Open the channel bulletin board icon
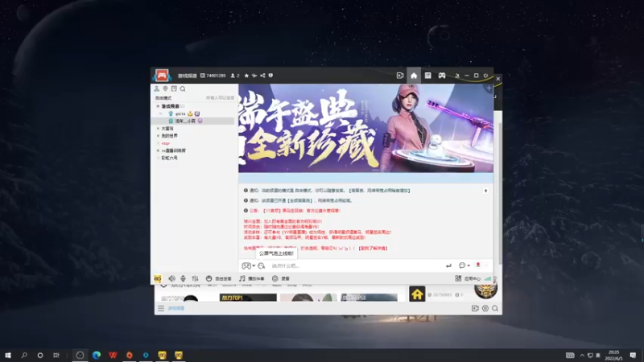 coord(174,88)
